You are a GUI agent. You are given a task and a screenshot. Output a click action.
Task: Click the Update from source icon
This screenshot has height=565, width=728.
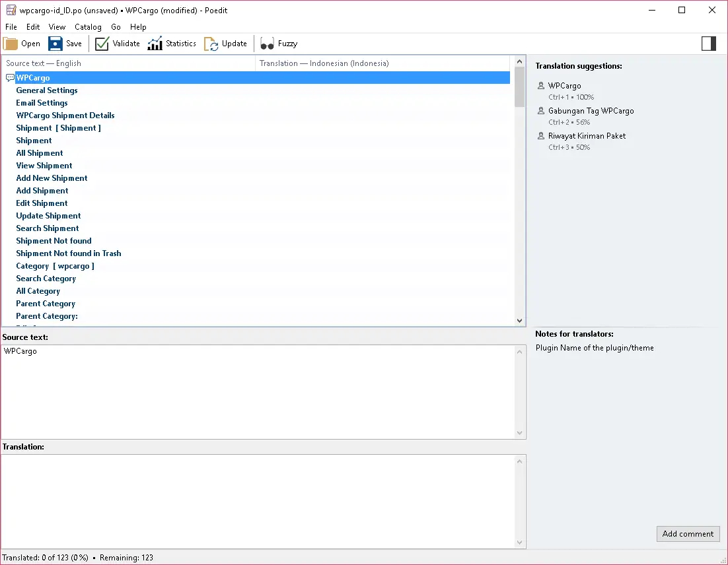(211, 44)
